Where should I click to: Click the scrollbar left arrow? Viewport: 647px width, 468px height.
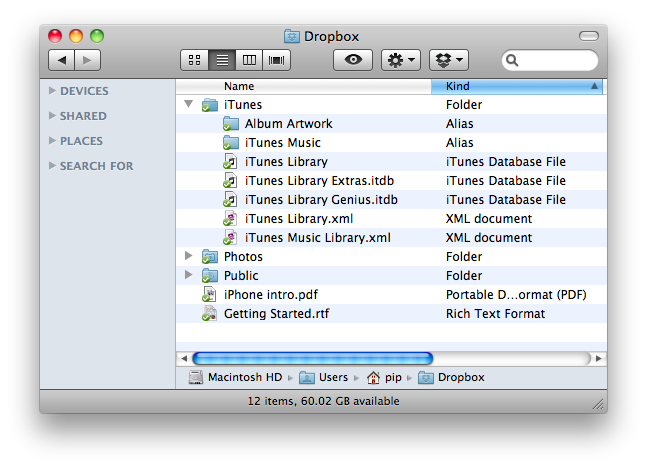pyautogui.click(x=184, y=358)
